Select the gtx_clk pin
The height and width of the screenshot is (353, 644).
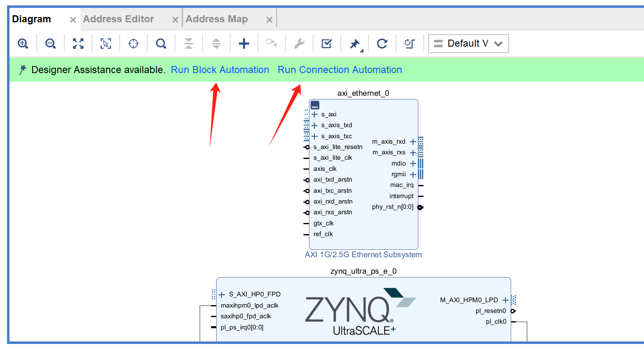click(x=323, y=223)
